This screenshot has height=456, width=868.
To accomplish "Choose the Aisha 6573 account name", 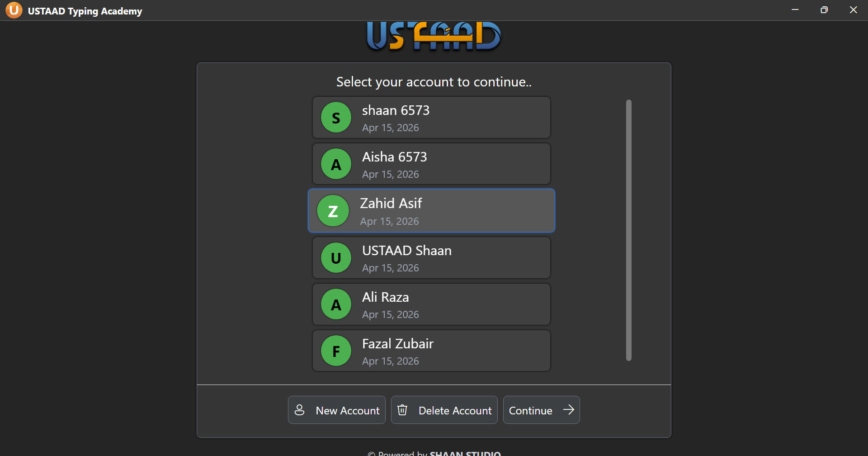I will click(x=394, y=157).
